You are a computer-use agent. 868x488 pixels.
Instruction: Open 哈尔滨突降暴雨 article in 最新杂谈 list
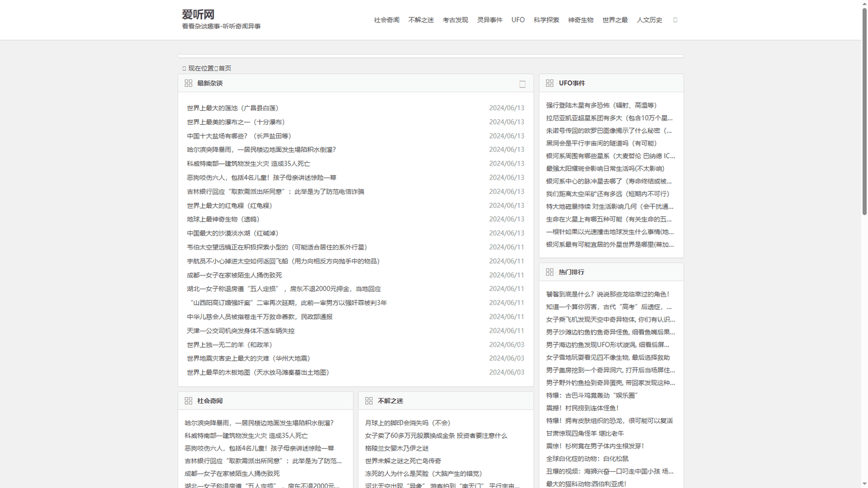tap(261, 149)
